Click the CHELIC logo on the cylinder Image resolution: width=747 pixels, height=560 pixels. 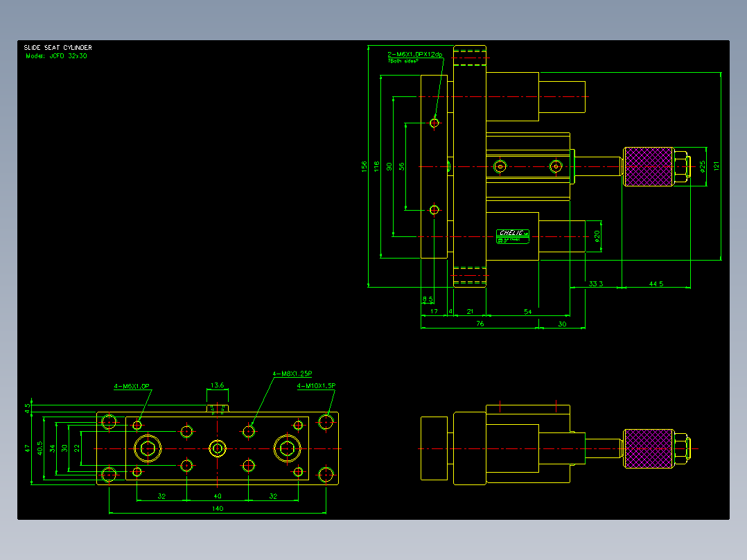pos(513,236)
